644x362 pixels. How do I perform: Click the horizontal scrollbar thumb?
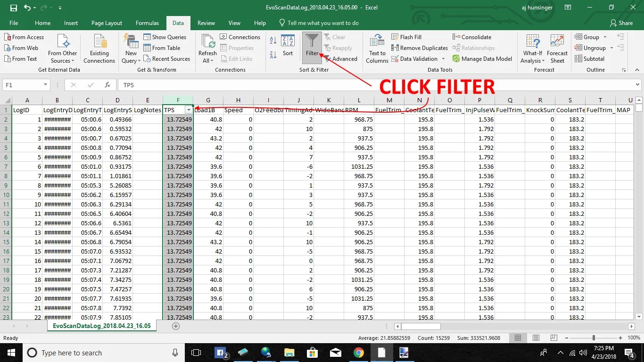point(421,326)
